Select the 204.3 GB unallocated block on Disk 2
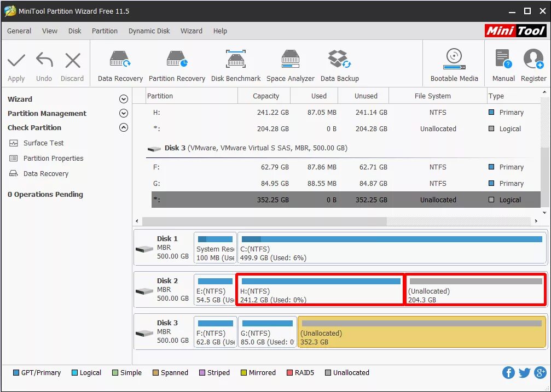 (476, 290)
